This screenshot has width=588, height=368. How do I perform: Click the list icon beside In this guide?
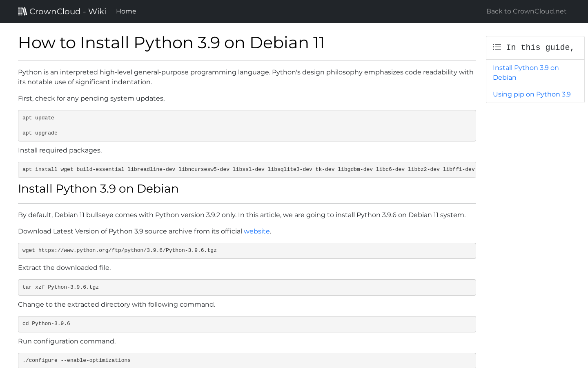(497, 47)
